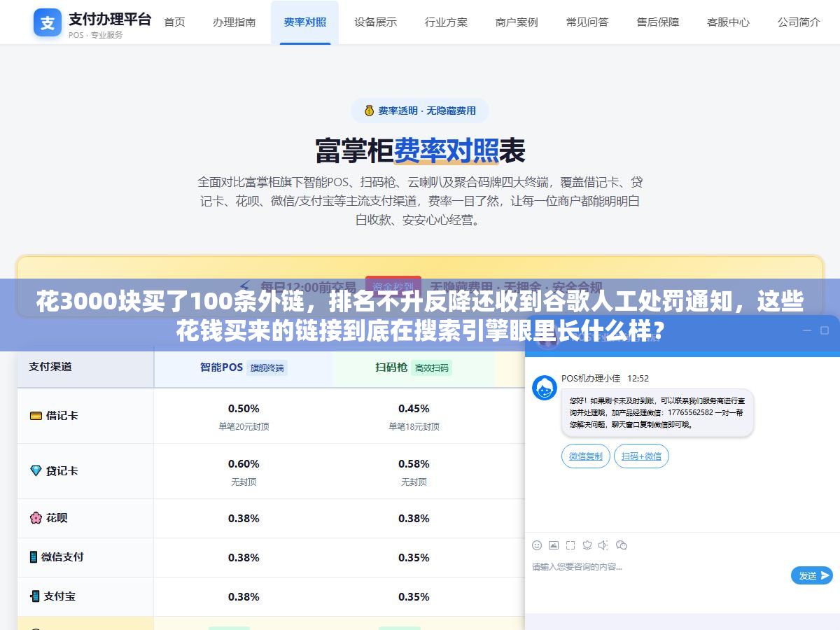Click the 贷记卡 row label
This screenshot has width=840, height=630.
(62, 471)
